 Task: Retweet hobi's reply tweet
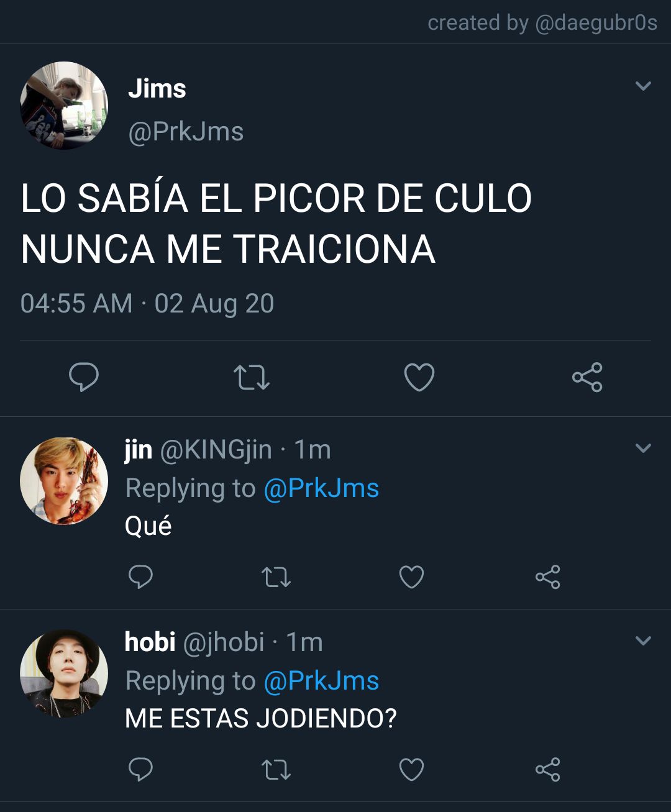276,770
